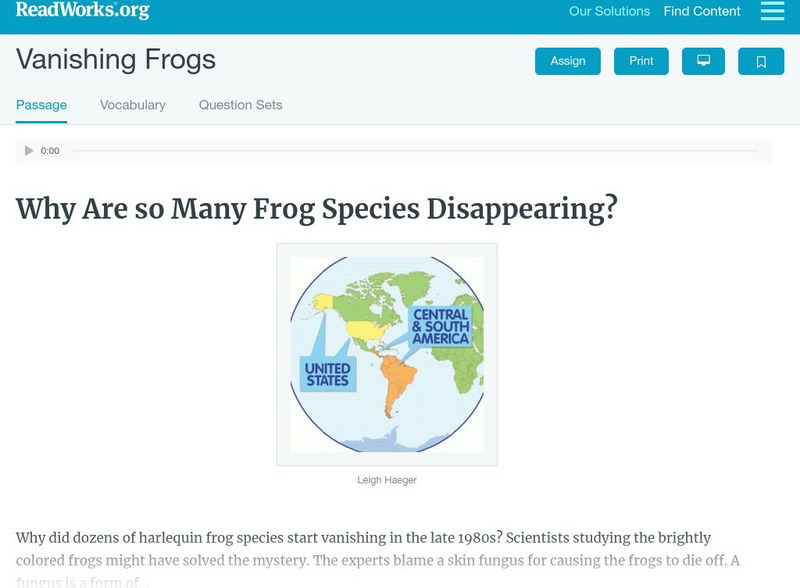Viewport: 800px width, 588px height.
Task: Switch to the Vocabulary tab
Action: pyautogui.click(x=133, y=105)
